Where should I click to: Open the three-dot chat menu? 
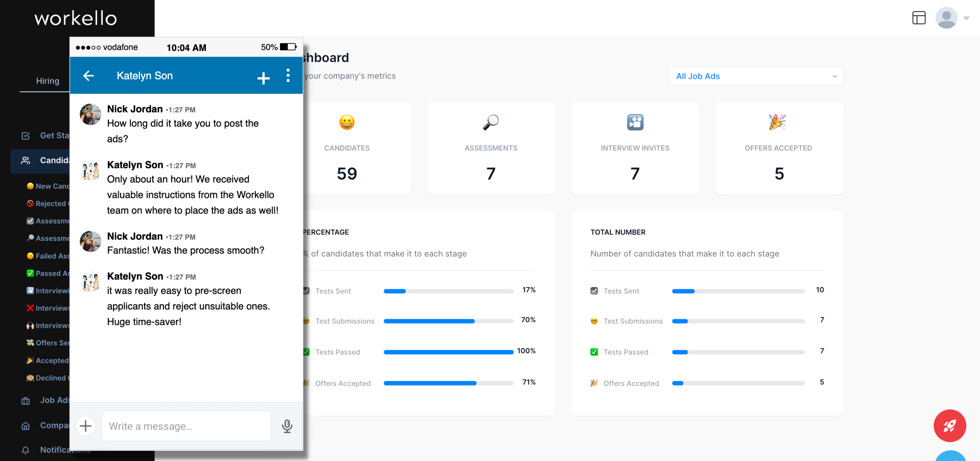pyautogui.click(x=288, y=75)
